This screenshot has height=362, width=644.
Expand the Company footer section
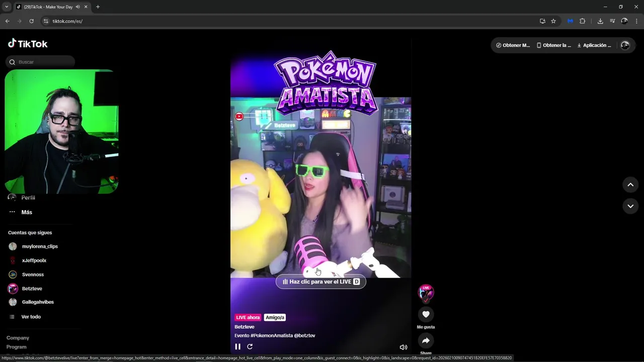(18, 338)
